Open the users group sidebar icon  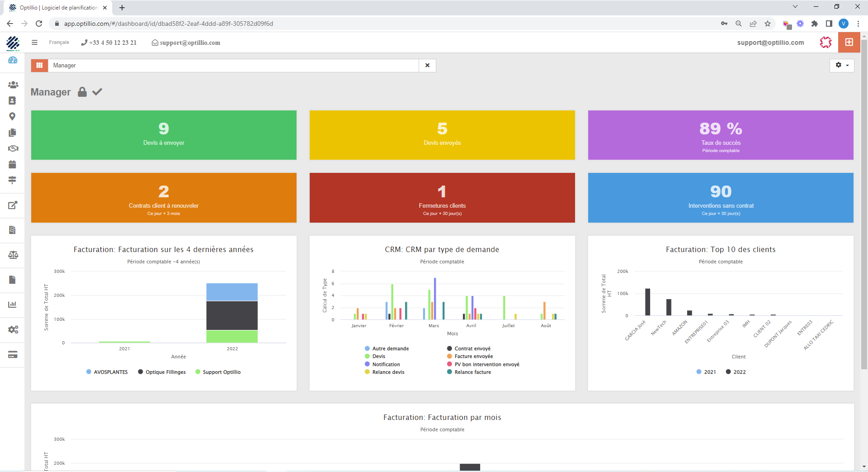coord(13,85)
